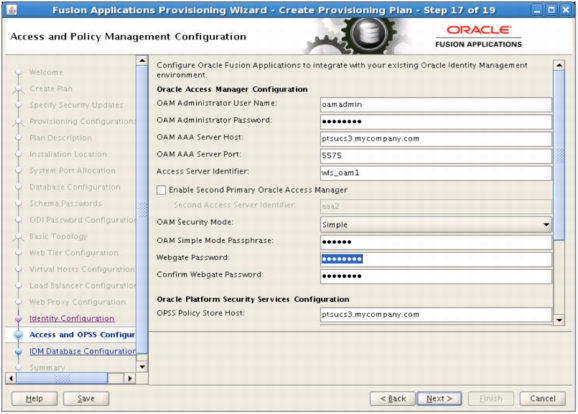Go back with the Back button
This screenshot has height=414, width=578.
393,399
